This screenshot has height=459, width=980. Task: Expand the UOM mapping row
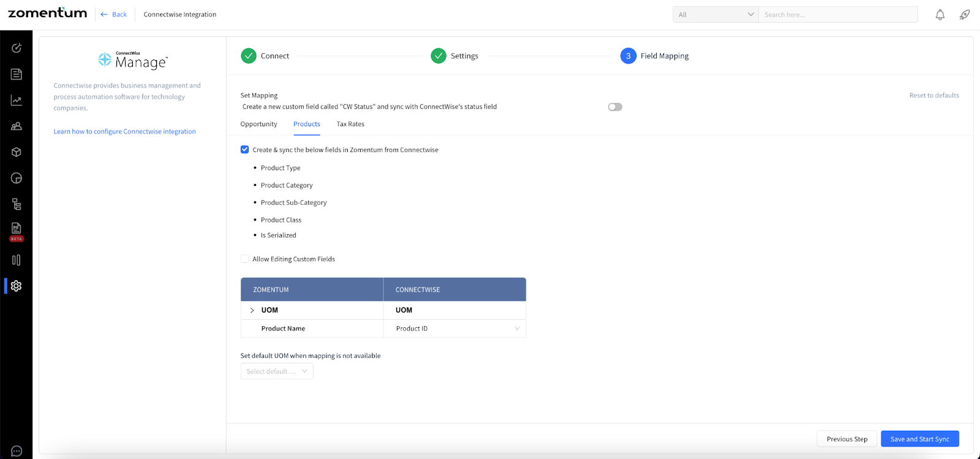(x=252, y=310)
